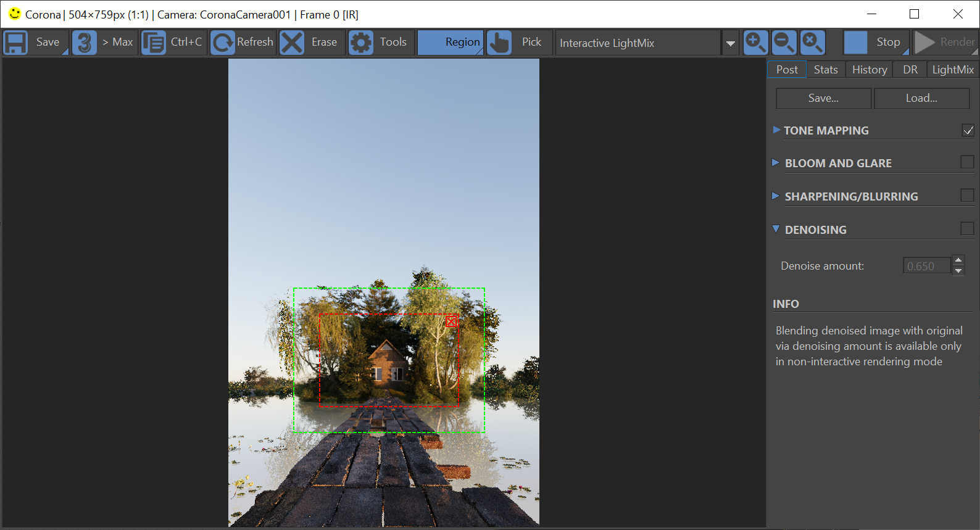
Task: Open the LightMix tab
Action: click(x=953, y=70)
